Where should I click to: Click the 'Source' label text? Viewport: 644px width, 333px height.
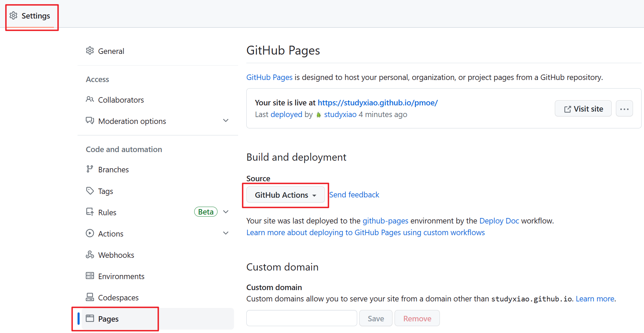[258, 179]
